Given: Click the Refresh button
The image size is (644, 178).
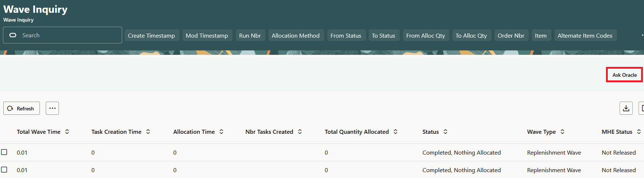Looking at the screenshot, I should (22, 108).
